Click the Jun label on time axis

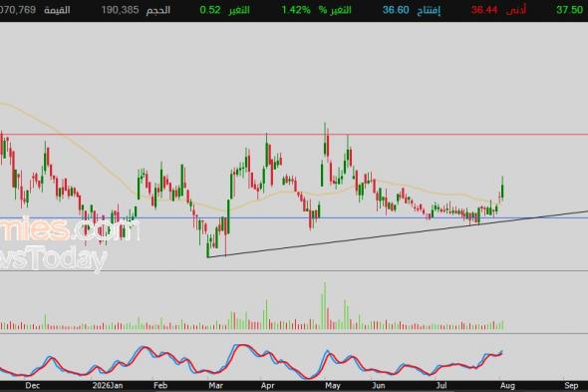point(379,386)
